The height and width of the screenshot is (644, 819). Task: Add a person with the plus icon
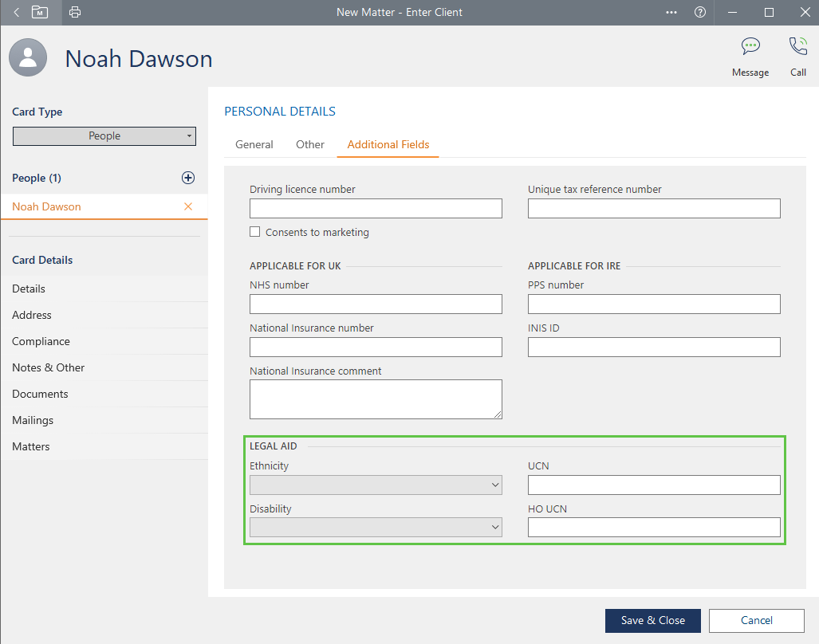pyautogui.click(x=188, y=178)
